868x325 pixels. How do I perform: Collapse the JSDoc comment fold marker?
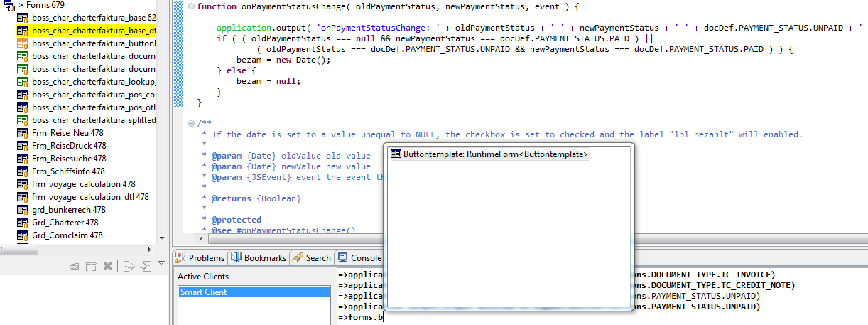pos(191,123)
